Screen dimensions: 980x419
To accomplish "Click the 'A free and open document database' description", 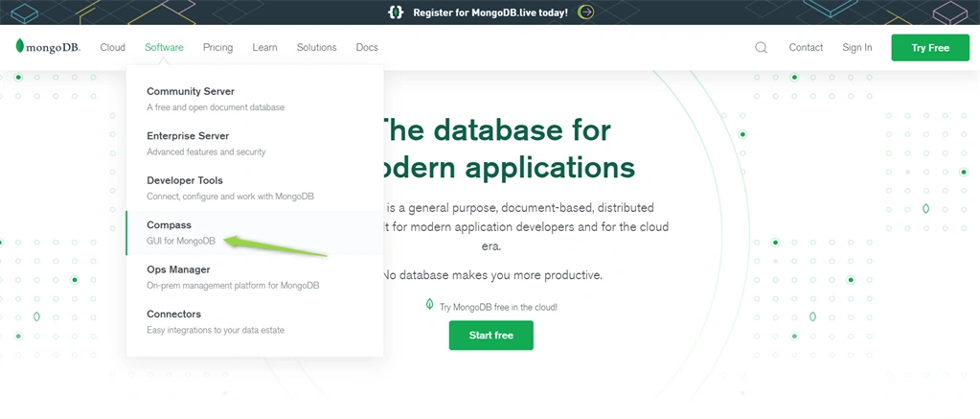I will (216, 107).
